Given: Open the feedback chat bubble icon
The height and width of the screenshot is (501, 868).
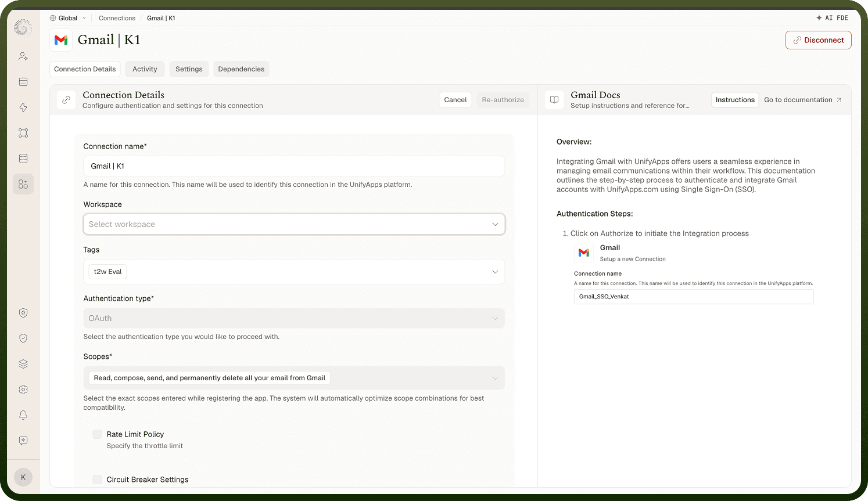Looking at the screenshot, I should (x=23, y=441).
